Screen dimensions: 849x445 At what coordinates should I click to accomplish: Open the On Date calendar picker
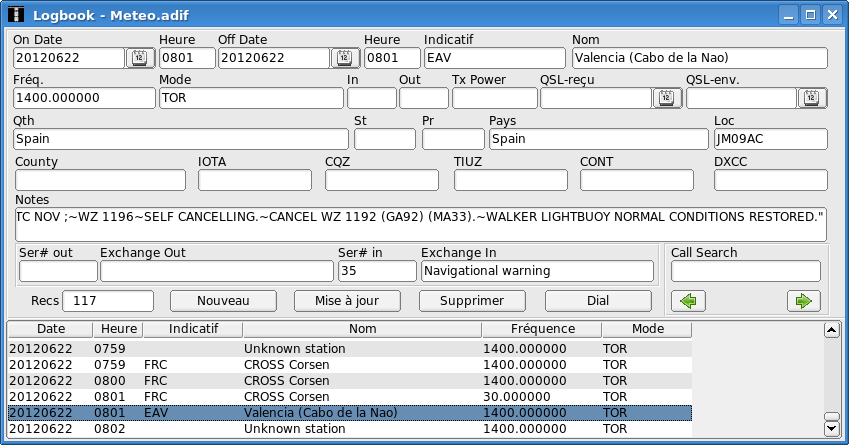click(x=140, y=57)
